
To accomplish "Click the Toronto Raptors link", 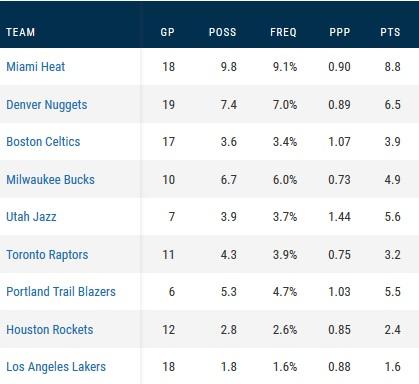I will click(x=47, y=255).
